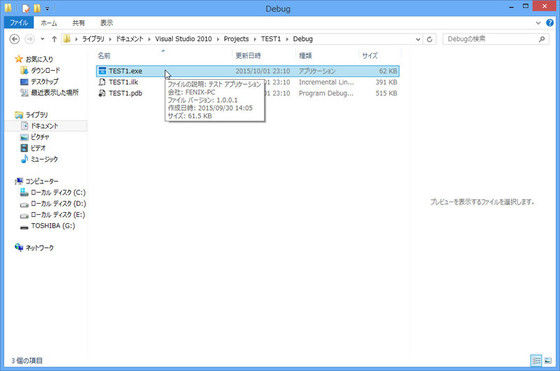Open 最近表示した場所 in favorites
Viewport: 560px width, 371px height.
[x=55, y=92]
